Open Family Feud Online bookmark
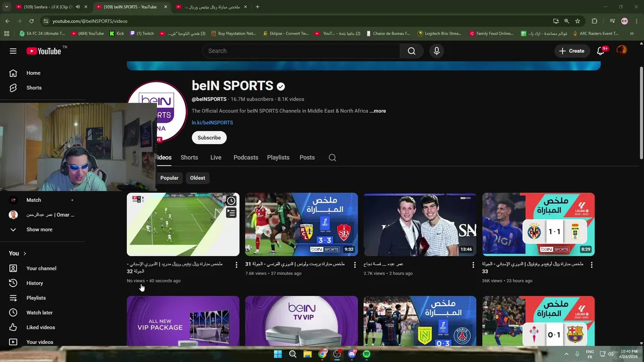 (491, 34)
